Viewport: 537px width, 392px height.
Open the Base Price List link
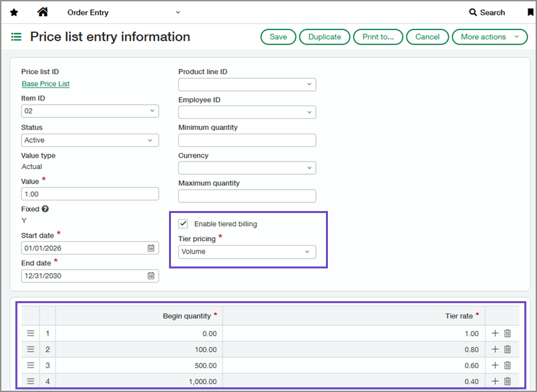45,84
